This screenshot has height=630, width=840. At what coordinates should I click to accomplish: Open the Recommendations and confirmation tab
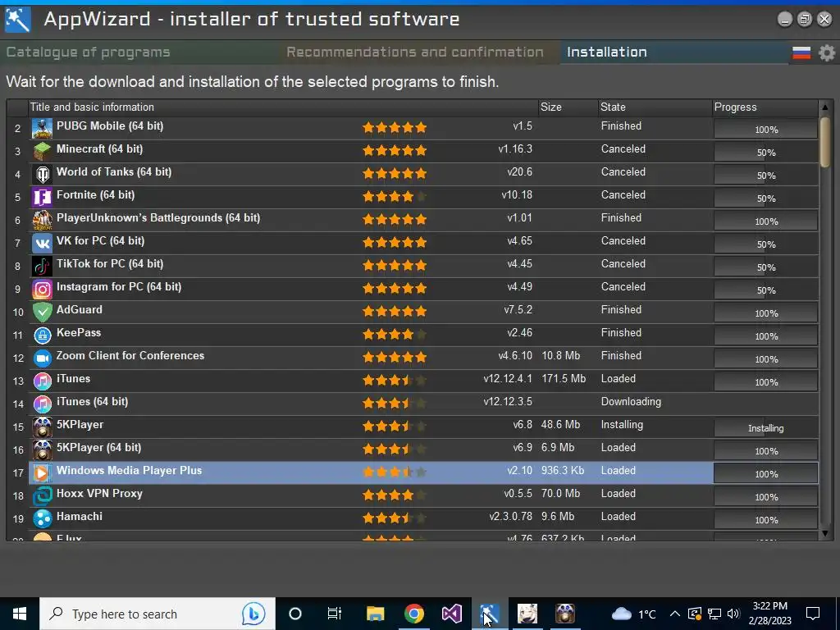tap(415, 52)
